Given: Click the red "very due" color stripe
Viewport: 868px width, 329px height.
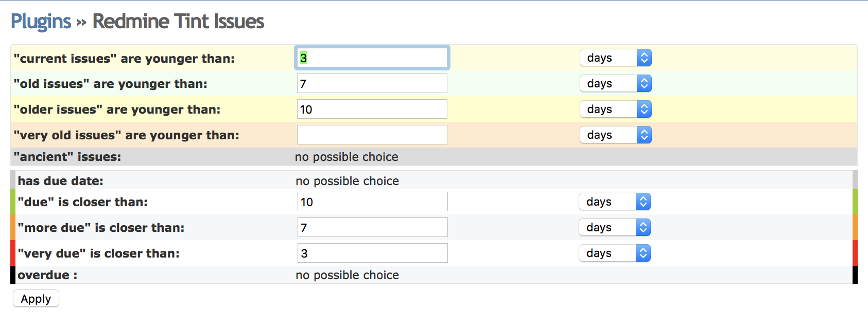Looking at the screenshot, I should pyautogui.click(x=13, y=253).
